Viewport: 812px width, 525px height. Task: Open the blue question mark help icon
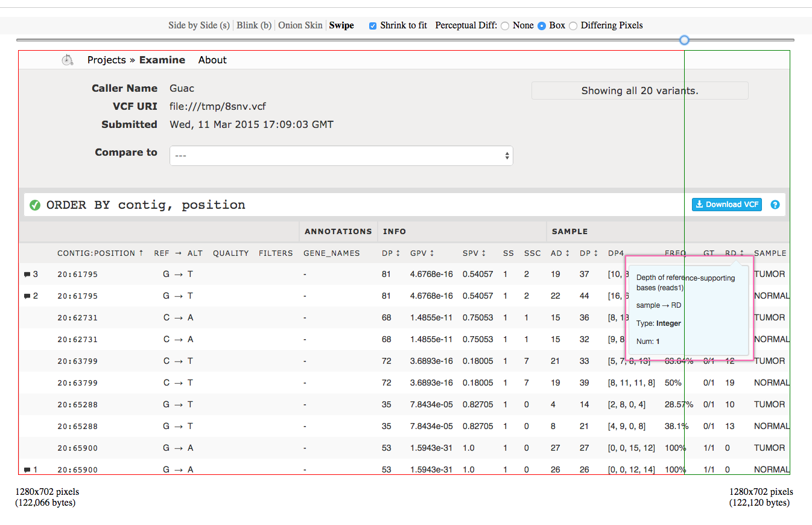pyautogui.click(x=775, y=205)
